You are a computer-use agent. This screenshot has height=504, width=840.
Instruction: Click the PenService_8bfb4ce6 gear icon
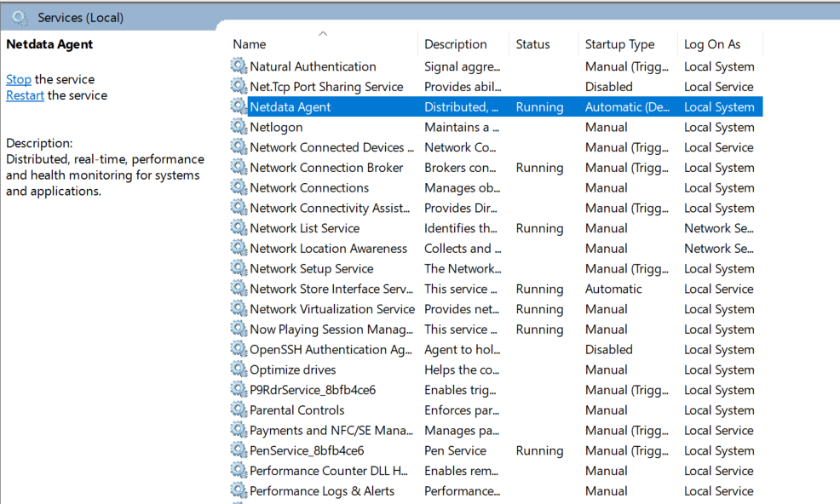[x=239, y=450]
